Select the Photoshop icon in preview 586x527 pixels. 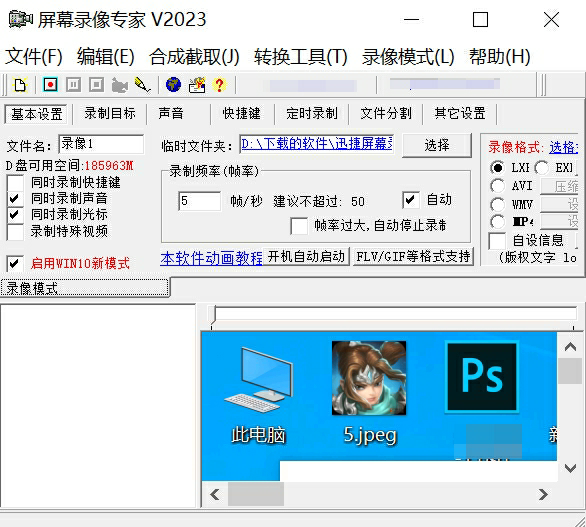click(x=482, y=377)
